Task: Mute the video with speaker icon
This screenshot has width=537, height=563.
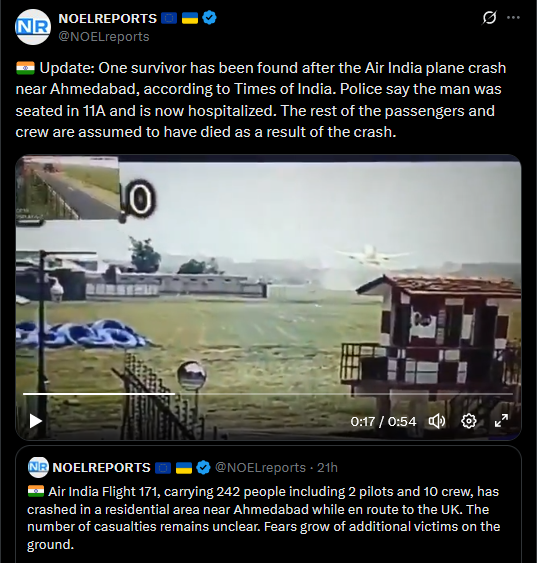Action: (437, 421)
